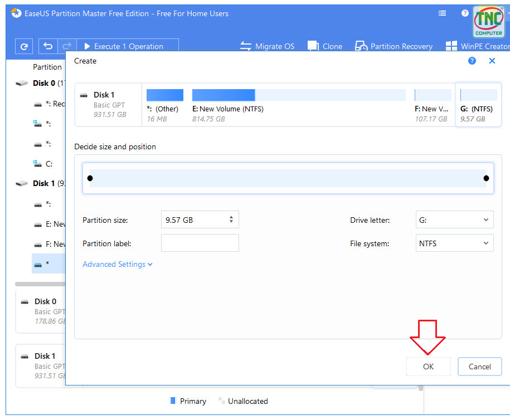Click the Partition size value field

[x=195, y=220]
